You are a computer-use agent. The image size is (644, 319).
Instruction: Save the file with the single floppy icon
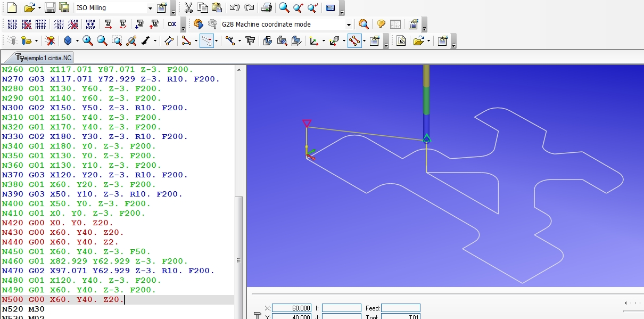point(49,8)
